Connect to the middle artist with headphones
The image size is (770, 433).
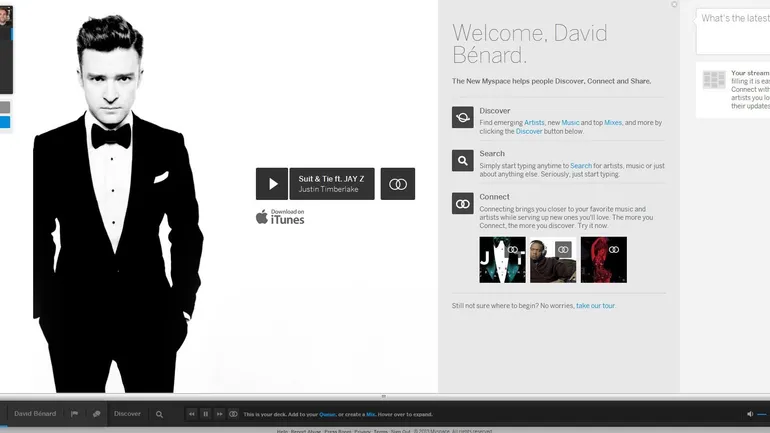[563, 250]
